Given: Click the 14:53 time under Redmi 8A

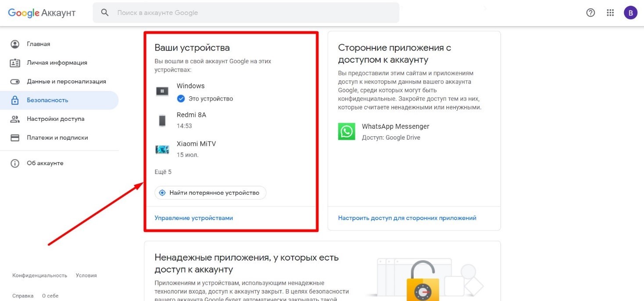Looking at the screenshot, I should pos(184,126).
